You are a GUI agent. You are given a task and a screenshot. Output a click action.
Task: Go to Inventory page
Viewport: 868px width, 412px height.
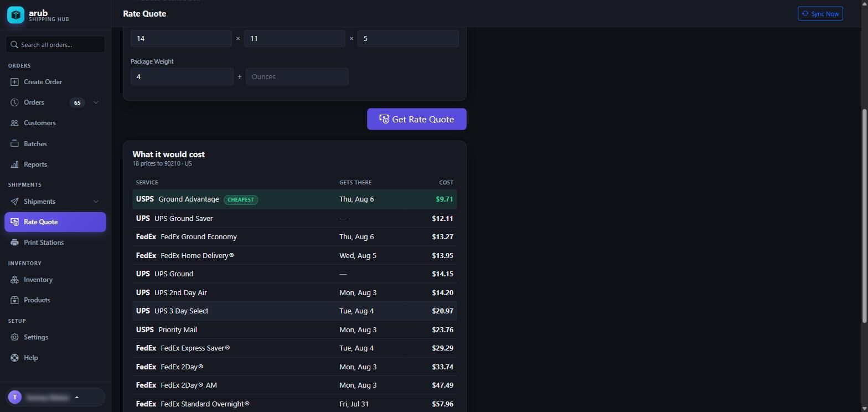click(x=55, y=280)
